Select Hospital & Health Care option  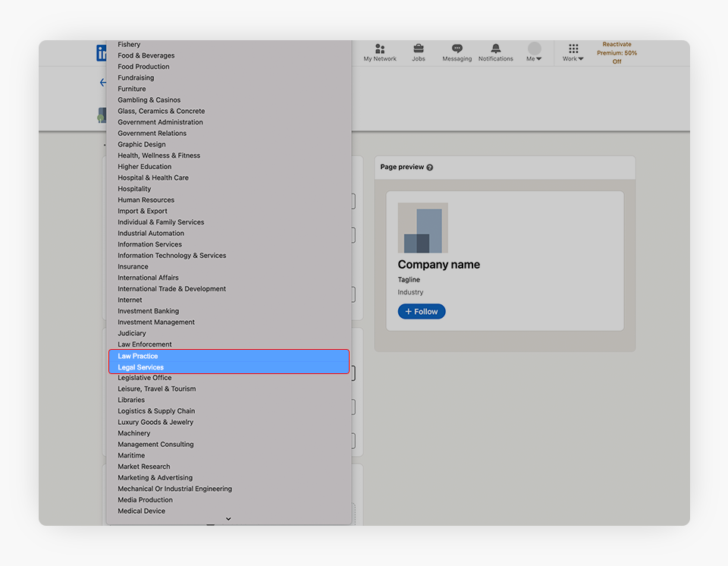(153, 178)
